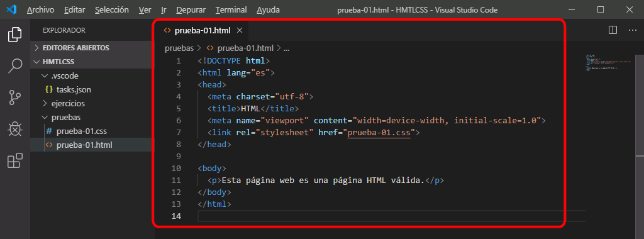Viewport: 644px width, 239px height.
Task: Click the HTML file icon on the tab
Action: coord(167,30)
